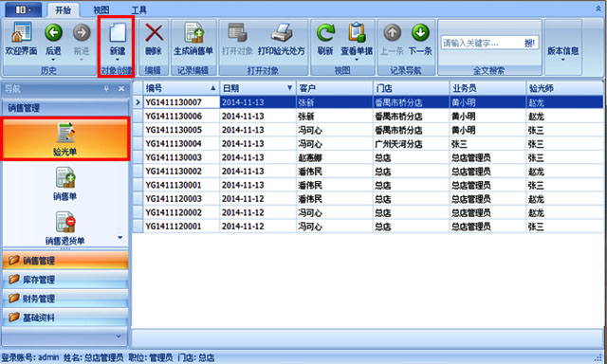Switch to the 视图 ribbon tab
This screenshot has height=364, width=607.
[101, 10]
